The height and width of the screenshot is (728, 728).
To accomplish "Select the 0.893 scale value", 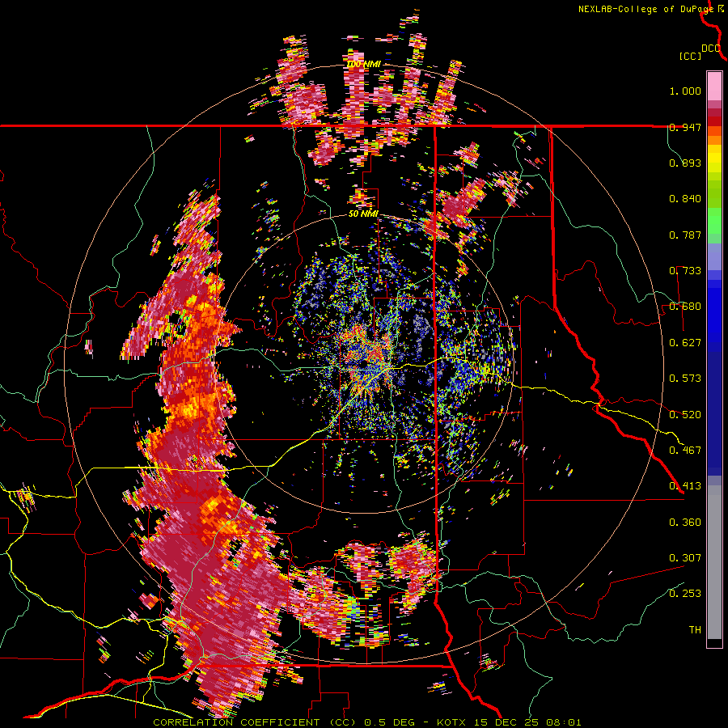I will pos(685,163).
